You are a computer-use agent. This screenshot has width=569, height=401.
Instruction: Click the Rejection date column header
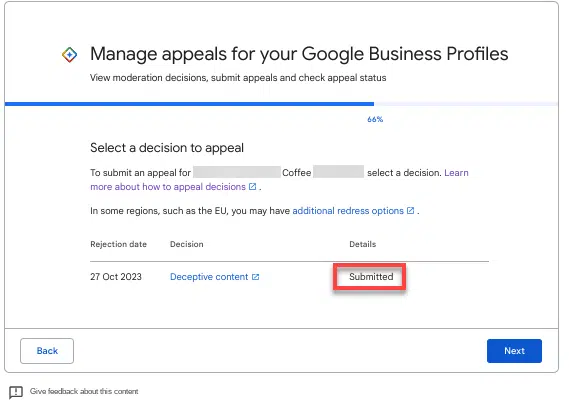118,244
